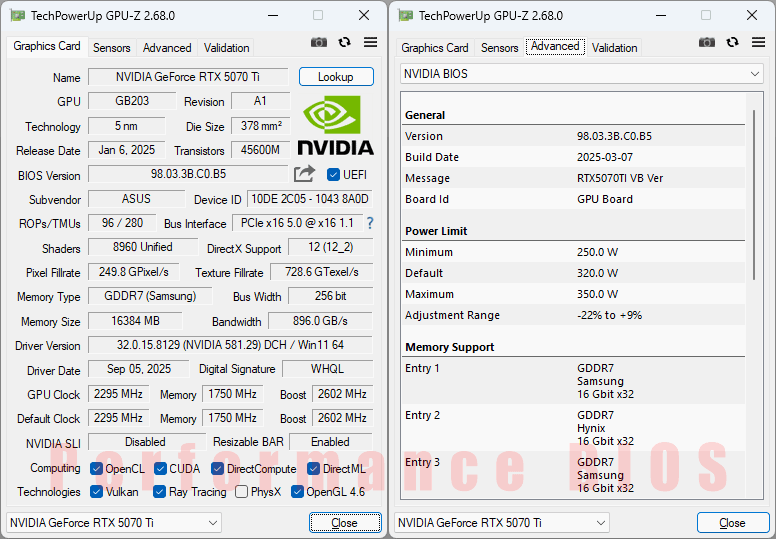Click the BIOS Version field 98.03.3B.C0.B5
This screenshot has width=776, height=539.
pos(188,174)
